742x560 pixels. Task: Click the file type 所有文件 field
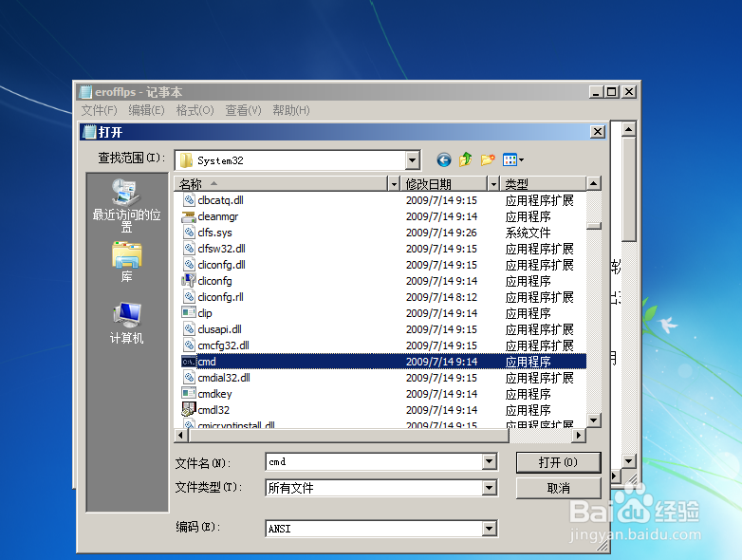[374, 488]
